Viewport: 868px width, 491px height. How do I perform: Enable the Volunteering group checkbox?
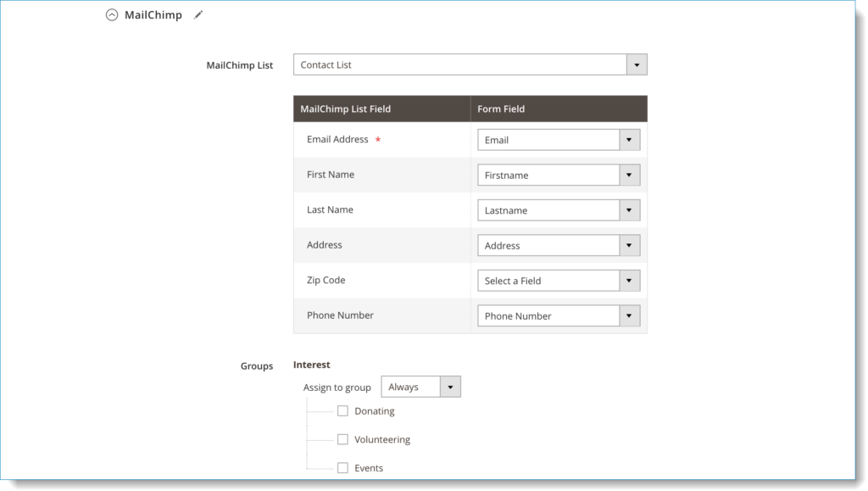(342, 439)
